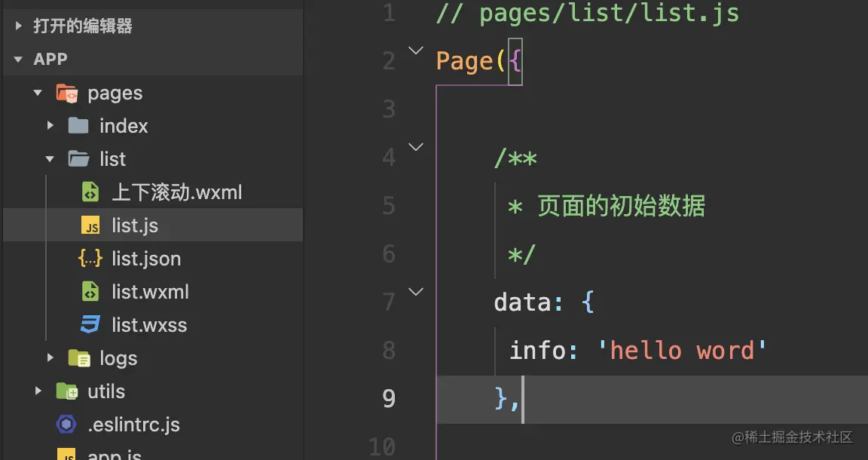
Task: Collapse the list folder arrow
Action: click(50, 159)
